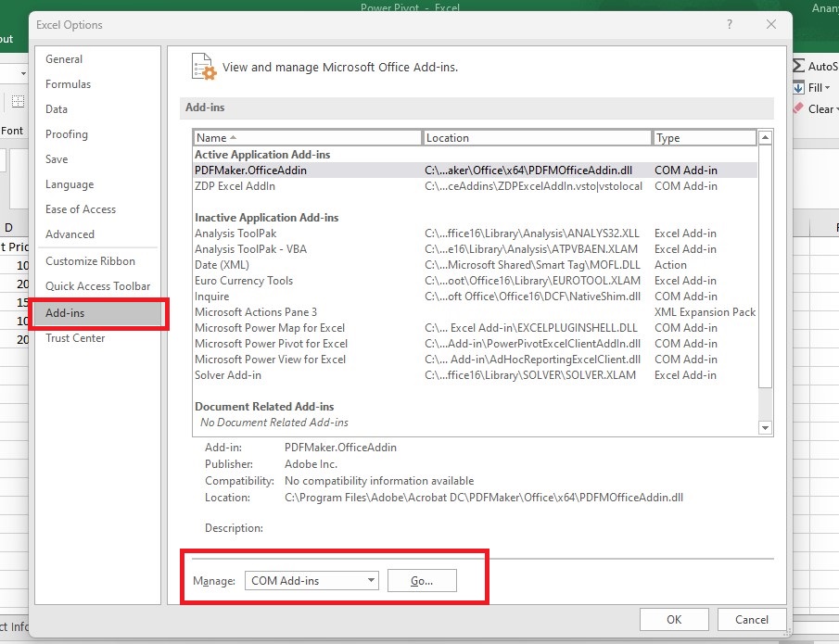Select Euro Currency Tools add-in
The width and height of the screenshot is (839, 644).
tap(476, 281)
